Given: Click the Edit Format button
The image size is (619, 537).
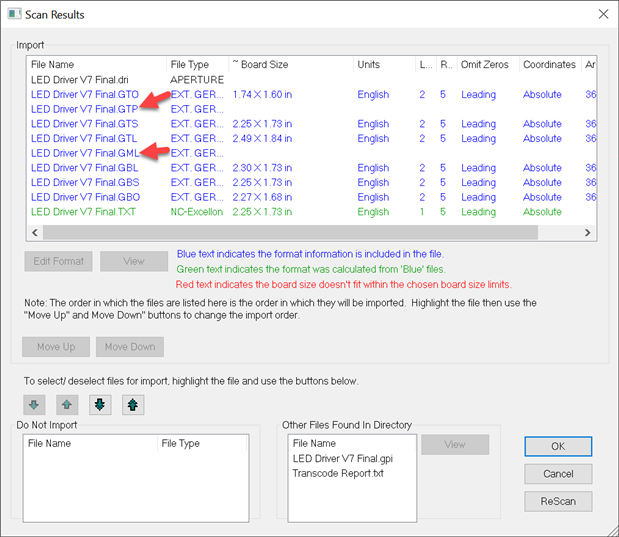Looking at the screenshot, I should tap(58, 261).
